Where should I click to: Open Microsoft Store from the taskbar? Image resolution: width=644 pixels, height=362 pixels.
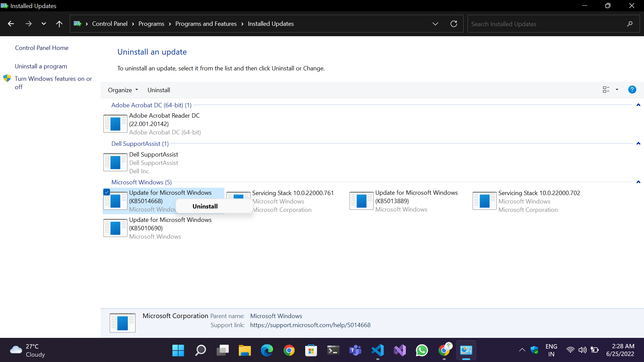[x=311, y=351]
